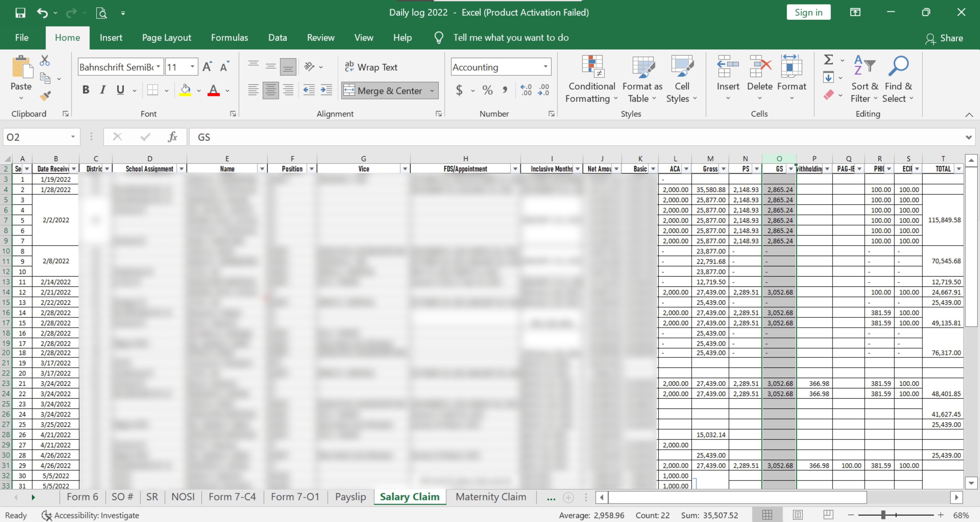Screen dimensions: 980x522
Task: Click the Format Painter brush icon
Action: [45, 95]
